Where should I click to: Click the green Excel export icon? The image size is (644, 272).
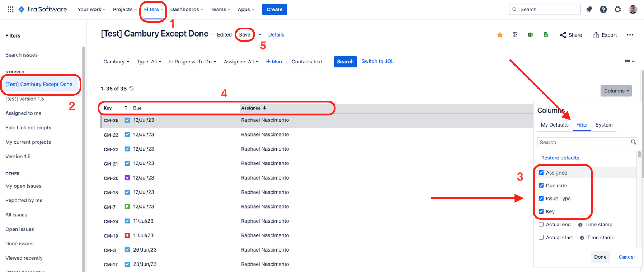pos(530,35)
